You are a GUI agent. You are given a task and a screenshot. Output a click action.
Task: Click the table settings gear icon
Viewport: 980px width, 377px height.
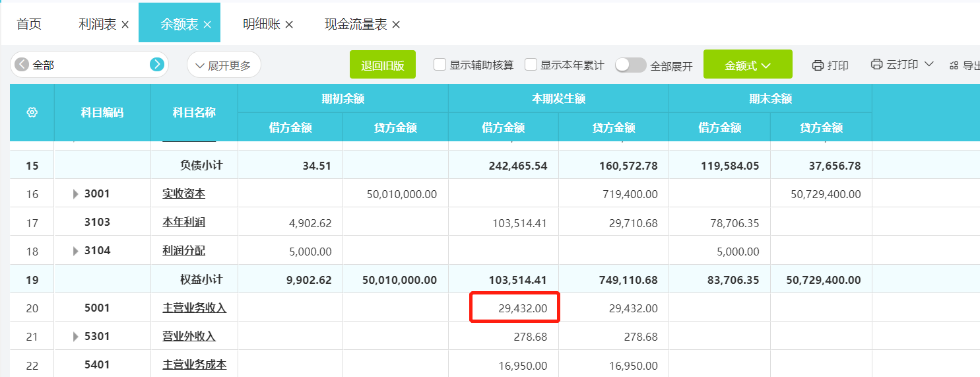click(32, 112)
